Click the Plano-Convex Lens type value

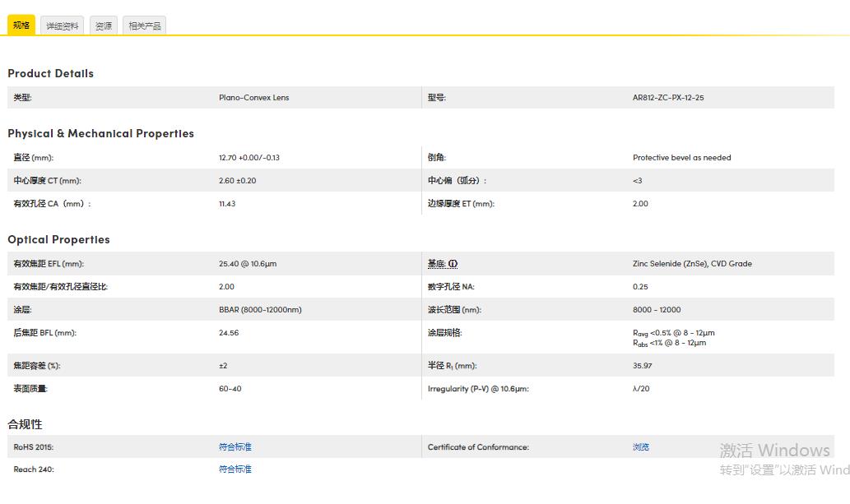point(253,98)
